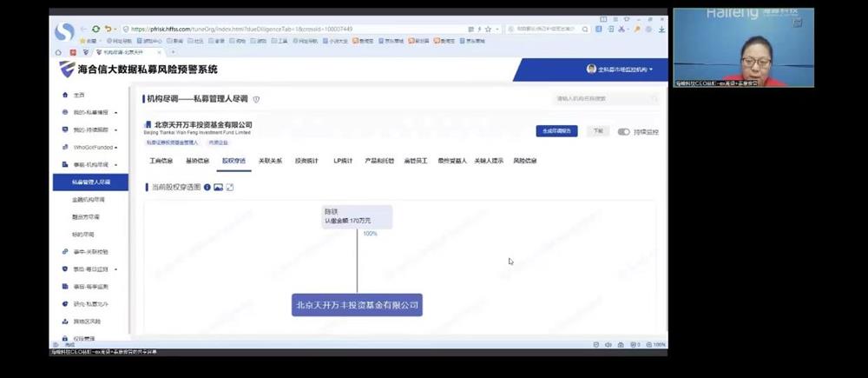Open the 投资统计 tab
The height and width of the screenshot is (378, 868).
pos(306,161)
